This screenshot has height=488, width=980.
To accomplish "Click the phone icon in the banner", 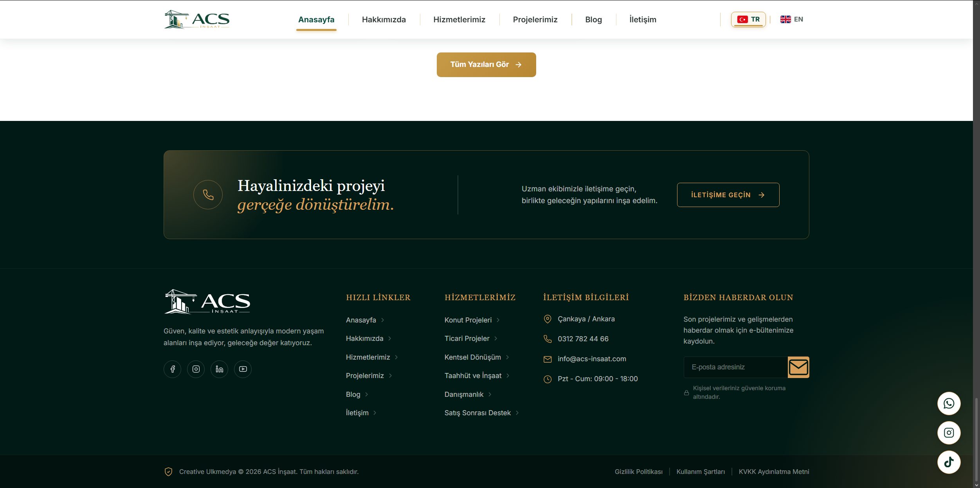I will [208, 194].
